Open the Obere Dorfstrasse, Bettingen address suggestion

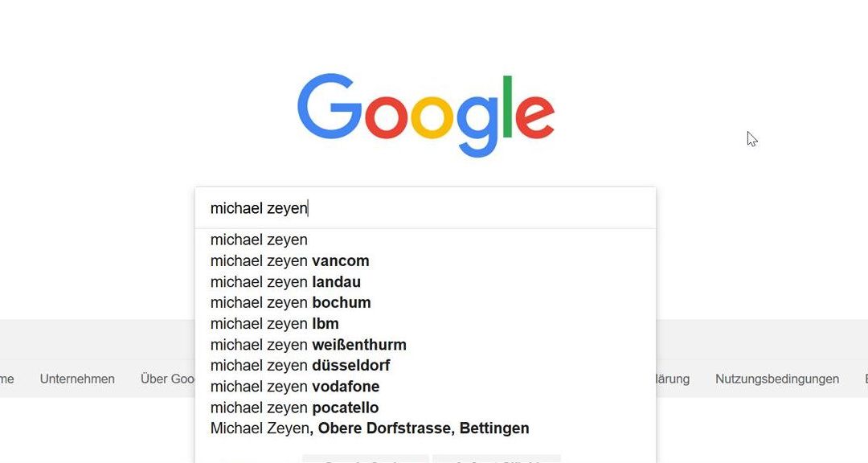(426, 428)
